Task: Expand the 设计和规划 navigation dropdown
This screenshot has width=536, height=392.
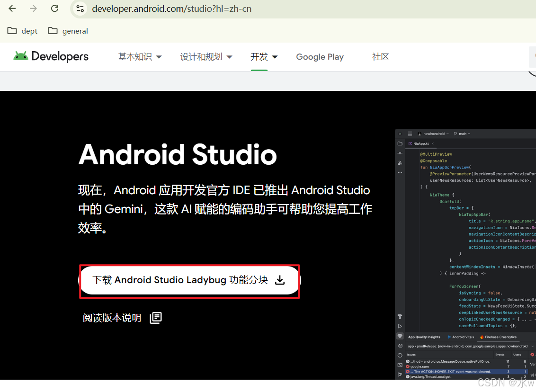Action: 206,57
